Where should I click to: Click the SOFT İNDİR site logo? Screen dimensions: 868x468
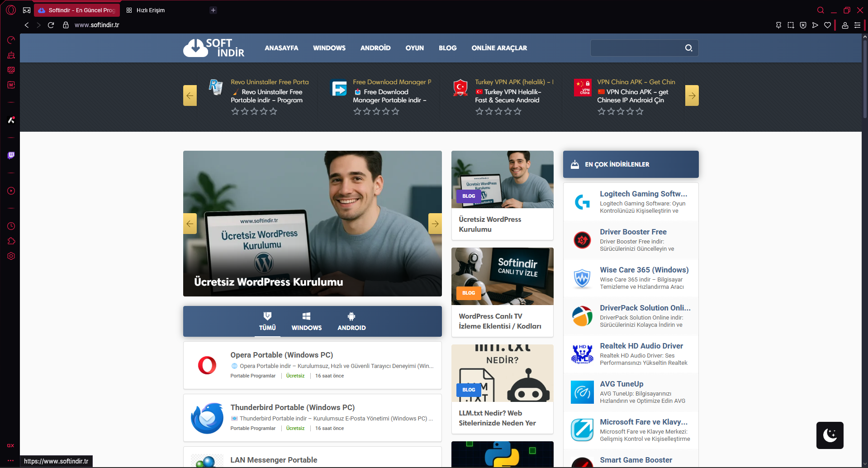tap(214, 48)
